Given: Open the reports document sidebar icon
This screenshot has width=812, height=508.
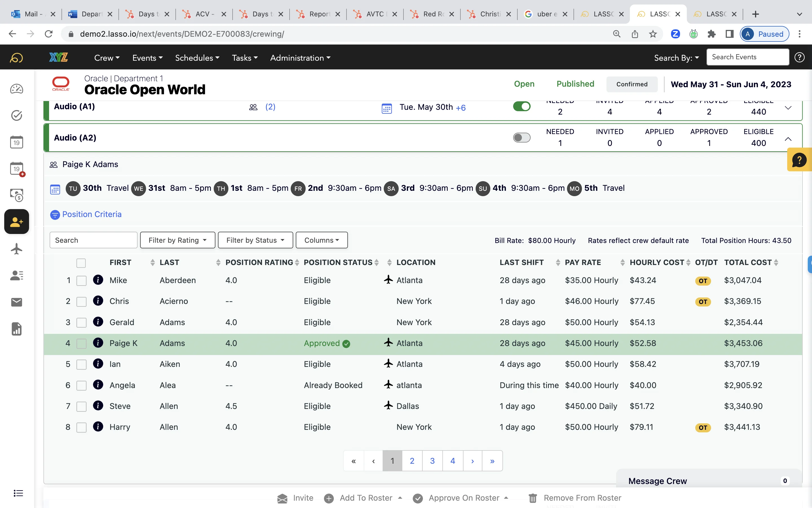Looking at the screenshot, I should tap(16, 329).
